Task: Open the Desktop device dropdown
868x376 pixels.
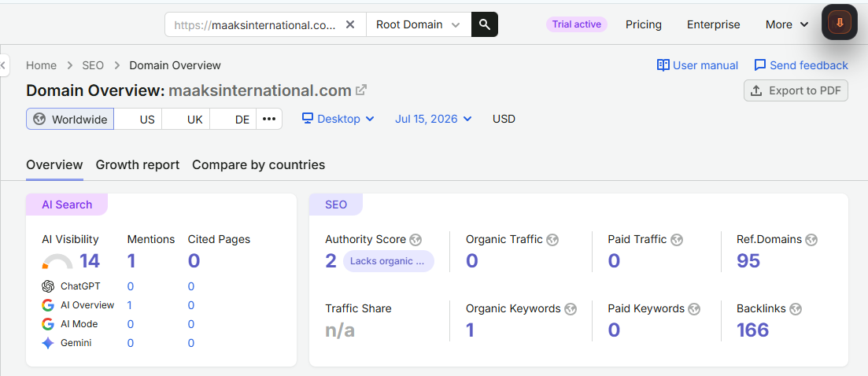Action: (338, 118)
